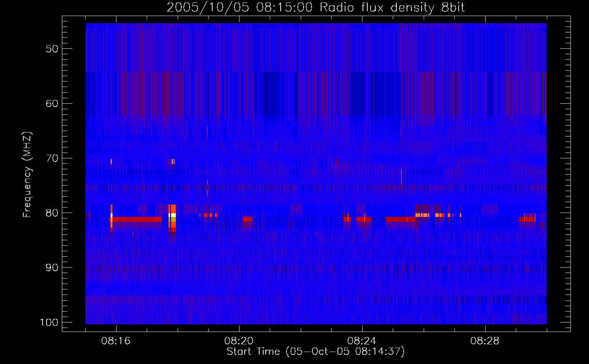Click the bright white burst near 08:18 at 80 MHz
Image resolution: width=589 pixels, height=364 pixels.
172,215
